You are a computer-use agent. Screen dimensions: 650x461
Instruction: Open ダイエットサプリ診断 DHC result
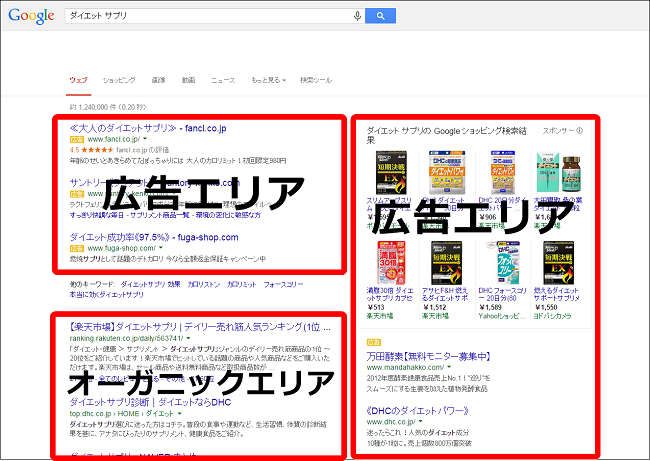tap(150, 402)
